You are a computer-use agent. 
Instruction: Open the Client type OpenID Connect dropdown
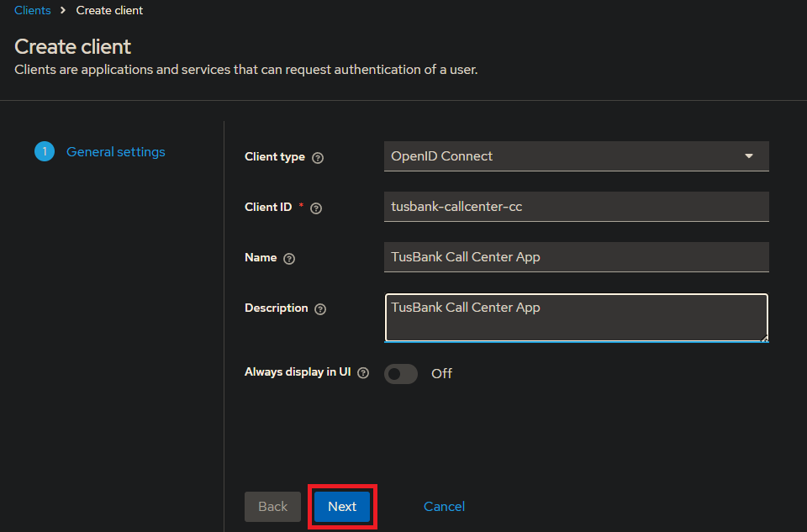[x=577, y=155]
